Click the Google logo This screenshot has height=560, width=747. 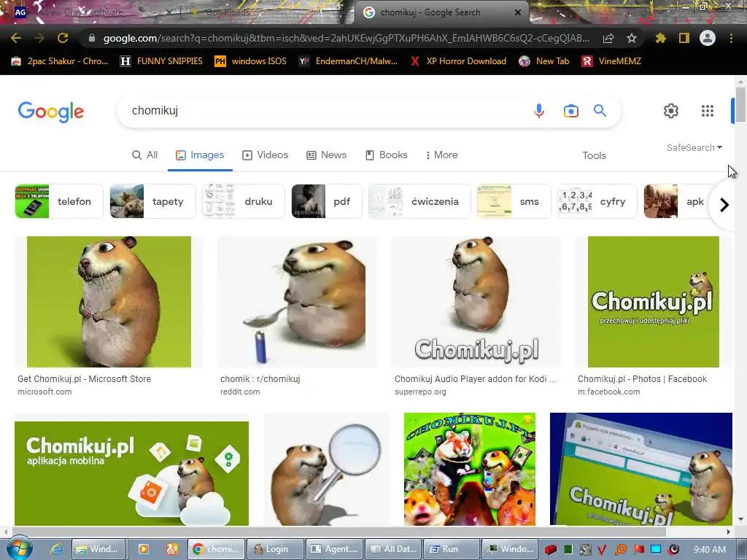(51, 112)
